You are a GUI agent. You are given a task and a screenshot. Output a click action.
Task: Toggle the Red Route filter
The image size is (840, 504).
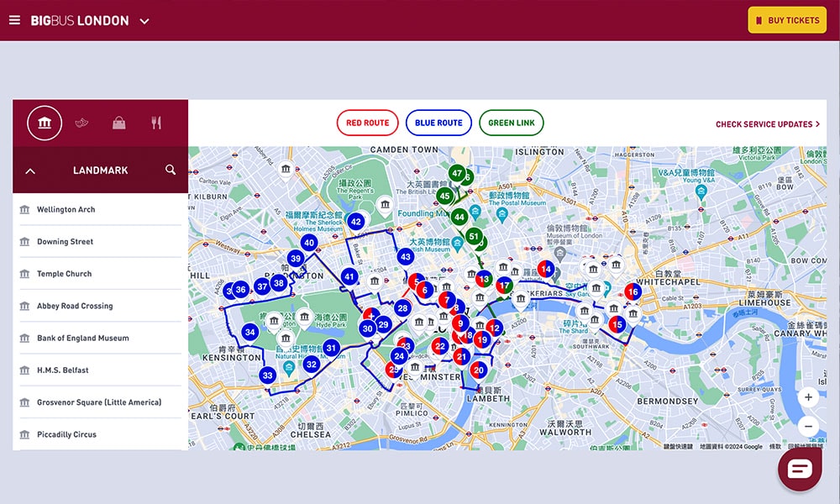pos(368,123)
